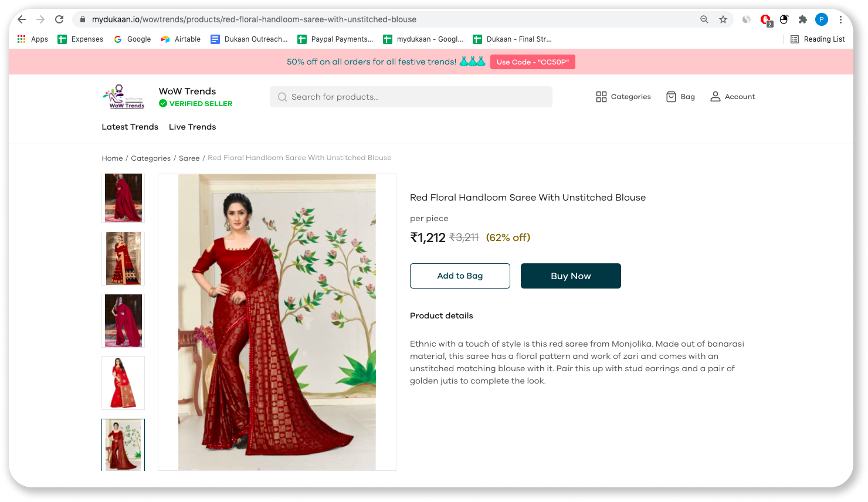This screenshot has height=502, width=868.
Task: Switch to the Latest Trends tab
Action: click(130, 127)
